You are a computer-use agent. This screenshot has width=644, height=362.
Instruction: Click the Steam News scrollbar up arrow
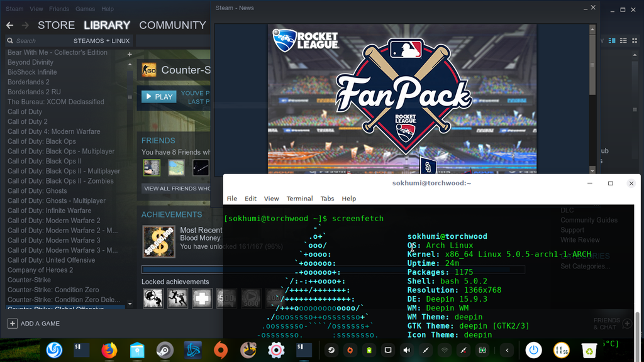592,29
